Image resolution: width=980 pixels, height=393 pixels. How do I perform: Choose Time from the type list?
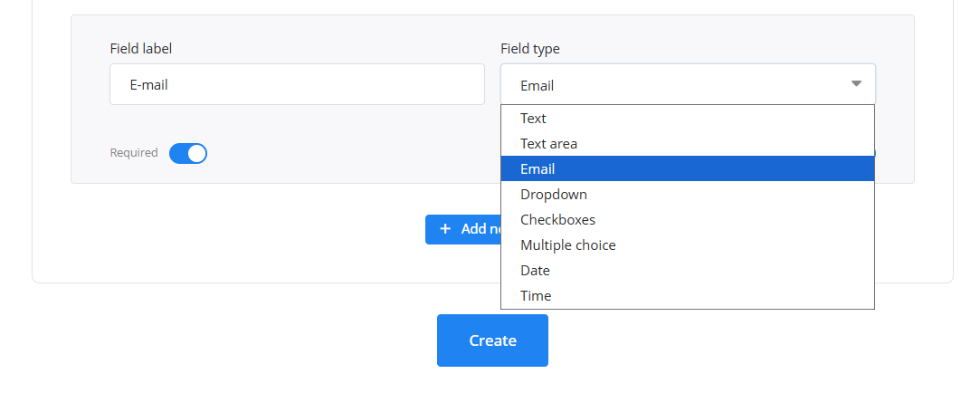tap(688, 295)
